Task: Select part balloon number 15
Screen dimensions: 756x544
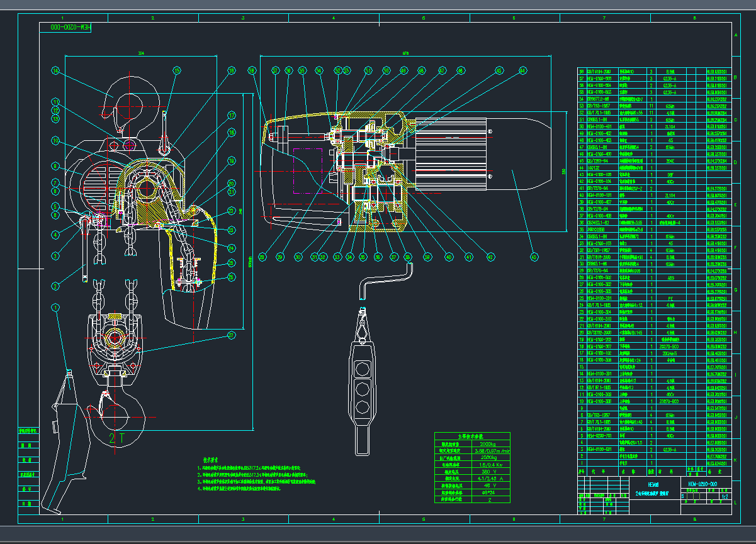Action: coord(177,71)
